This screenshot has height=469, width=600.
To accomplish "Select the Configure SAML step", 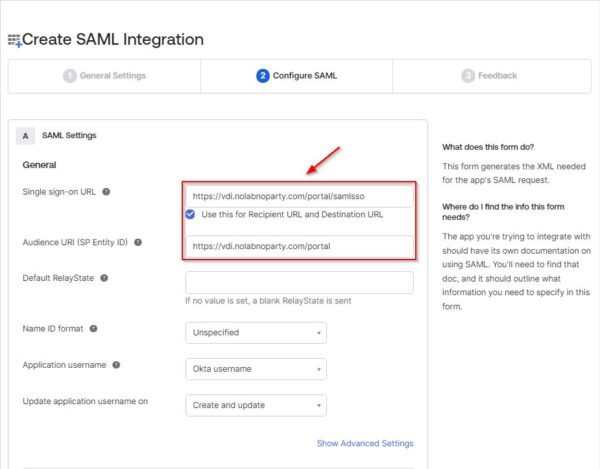I will click(297, 76).
